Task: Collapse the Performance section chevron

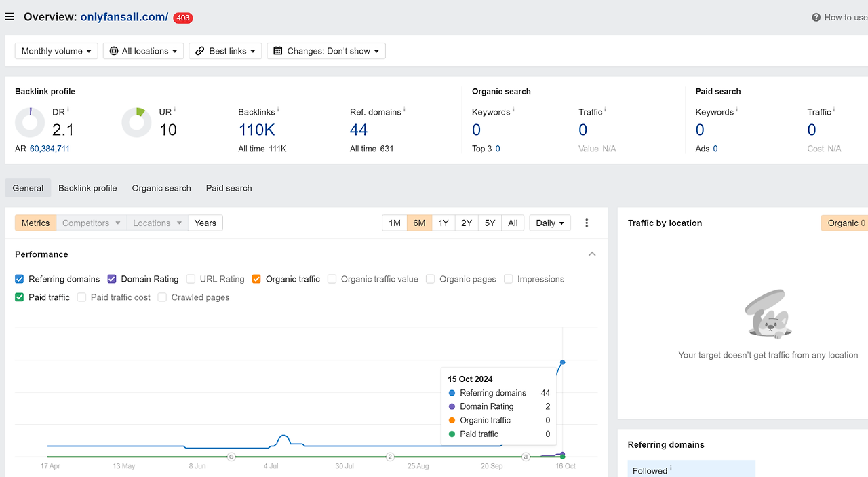Action: 592,254
